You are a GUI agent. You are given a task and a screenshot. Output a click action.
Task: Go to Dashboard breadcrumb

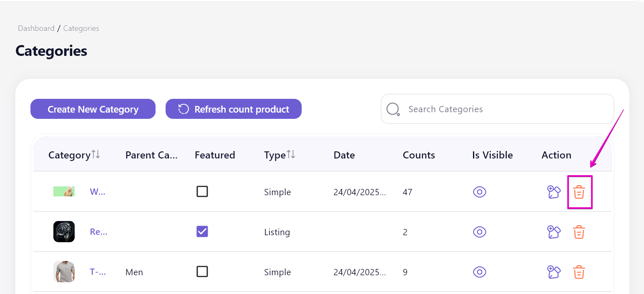coord(36,28)
